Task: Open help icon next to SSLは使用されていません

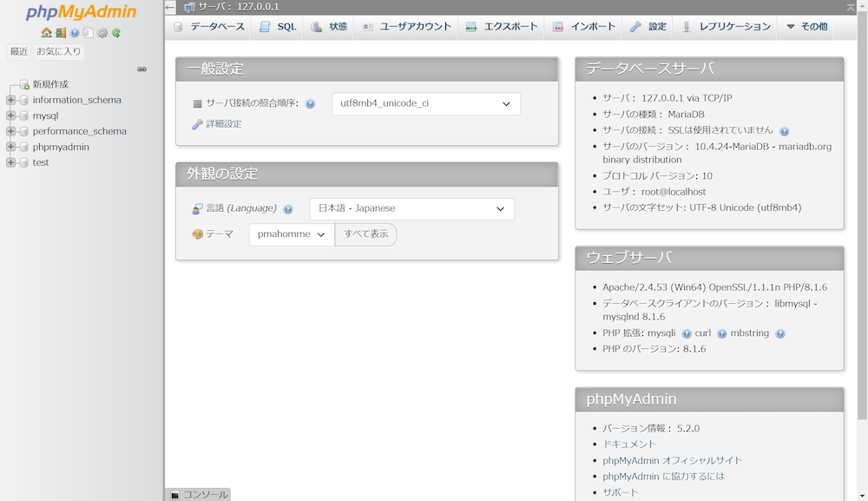Action: [x=785, y=131]
